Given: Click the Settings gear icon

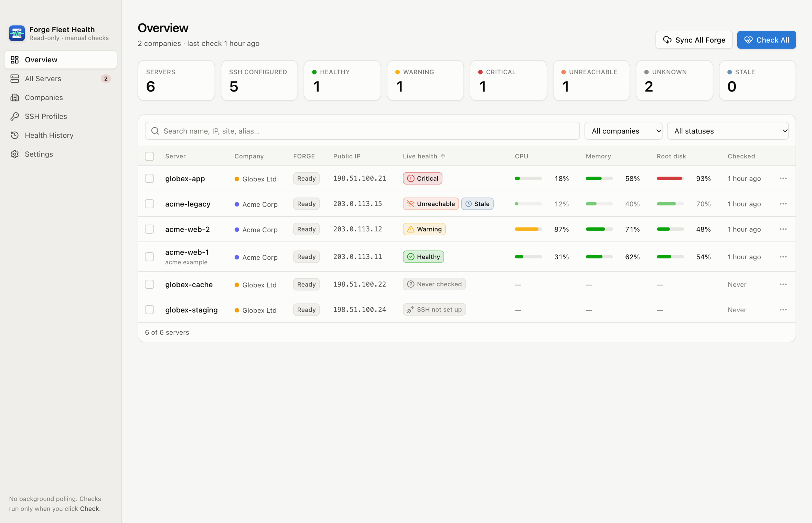Looking at the screenshot, I should pos(14,154).
